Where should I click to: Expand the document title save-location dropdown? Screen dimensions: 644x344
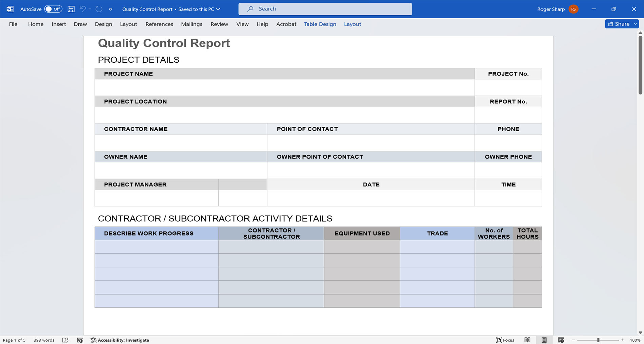click(218, 9)
